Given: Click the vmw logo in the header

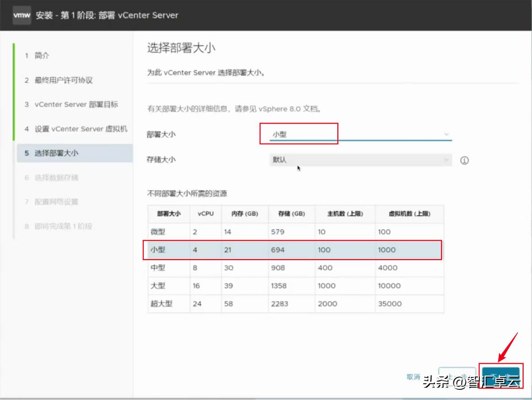Looking at the screenshot, I should tap(21, 16).
